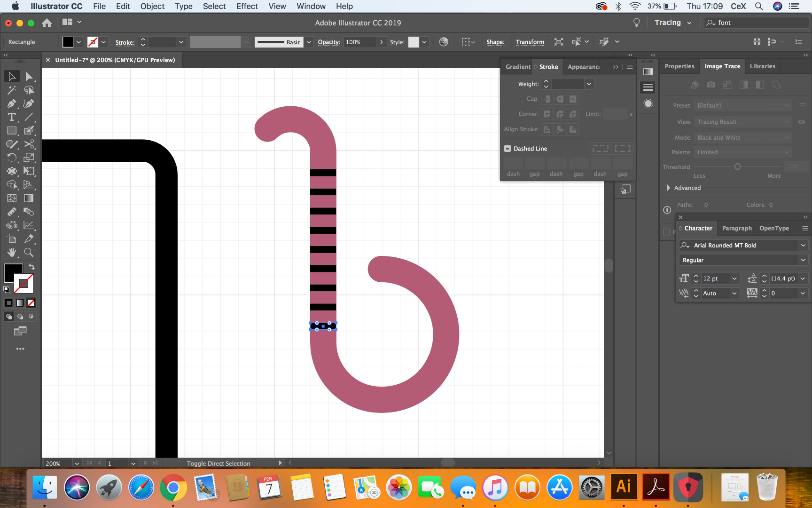Open Edit Toolbar three-dots button
The width and height of the screenshot is (812, 508).
tap(20, 349)
